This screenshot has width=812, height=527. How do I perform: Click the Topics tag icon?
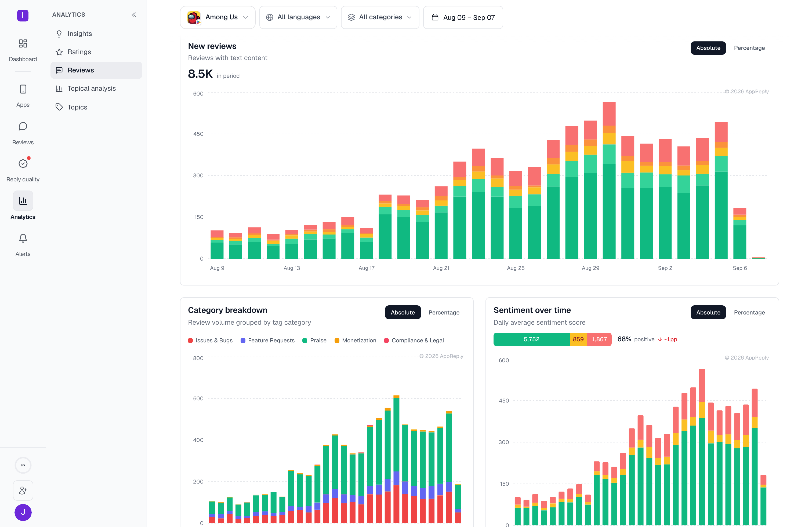[x=59, y=107]
